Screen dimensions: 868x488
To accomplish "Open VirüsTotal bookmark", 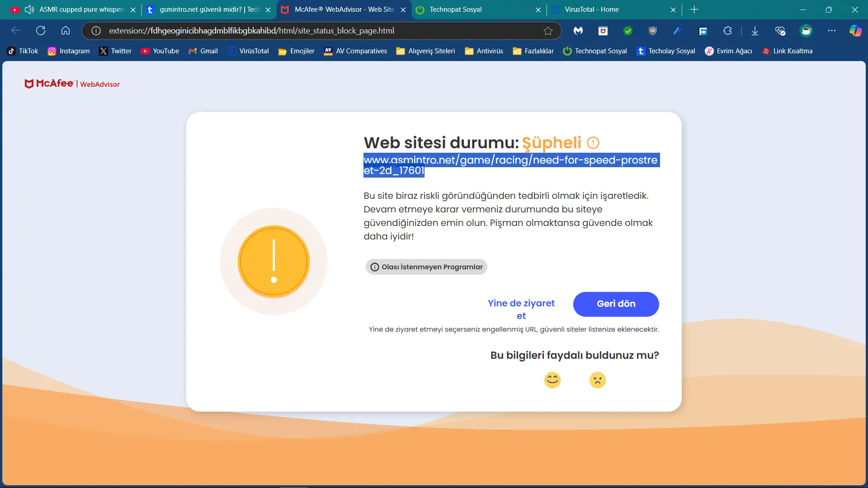I will pyautogui.click(x=248, y=51).
